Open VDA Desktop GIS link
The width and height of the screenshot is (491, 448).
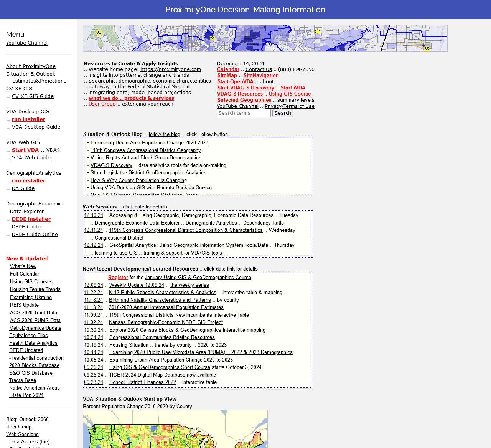coord(28,112)
